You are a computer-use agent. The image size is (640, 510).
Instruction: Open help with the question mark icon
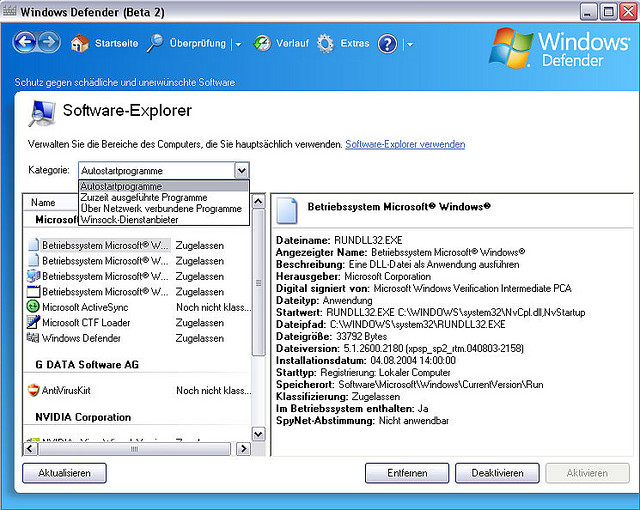point(387,43)
